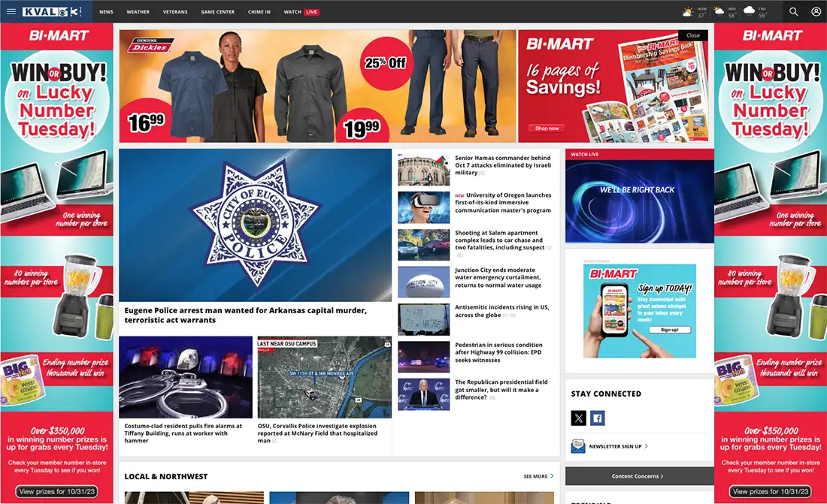Screen dimensions: 827x504
Task: Open Pedestrian Highway 99 collision story
Action: (x=498, y=352)
